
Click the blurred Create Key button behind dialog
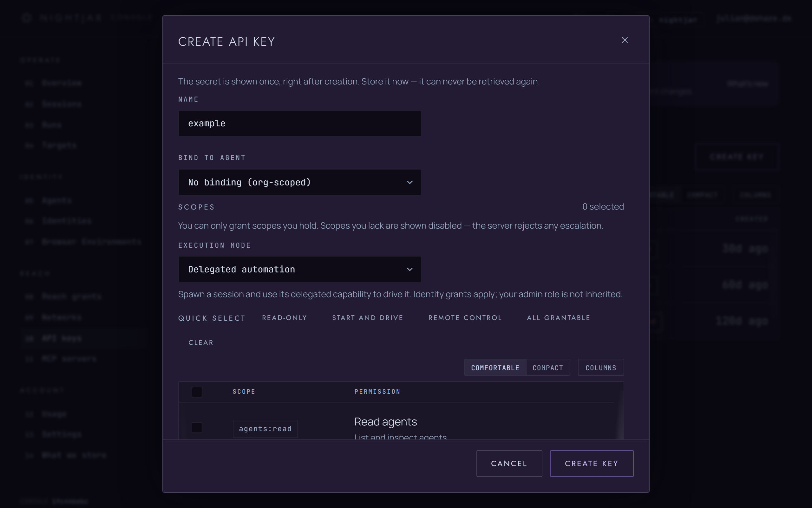pos(737,157)
